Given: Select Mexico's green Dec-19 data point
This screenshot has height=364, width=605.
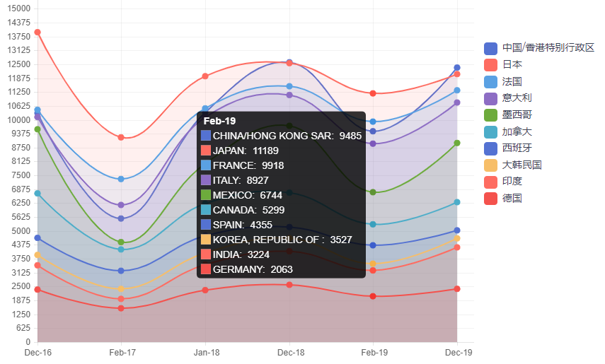Looking at the screenshot, I should pos(457,143).
